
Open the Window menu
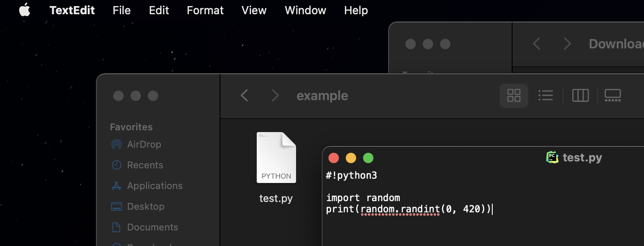click(x=306, y=10)
